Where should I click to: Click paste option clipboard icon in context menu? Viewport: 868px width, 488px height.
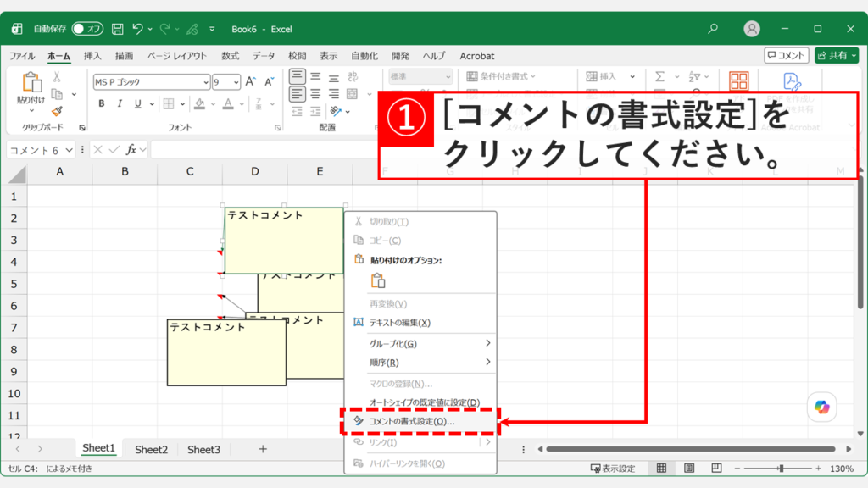pyautogui.click(x=378, y=281)
